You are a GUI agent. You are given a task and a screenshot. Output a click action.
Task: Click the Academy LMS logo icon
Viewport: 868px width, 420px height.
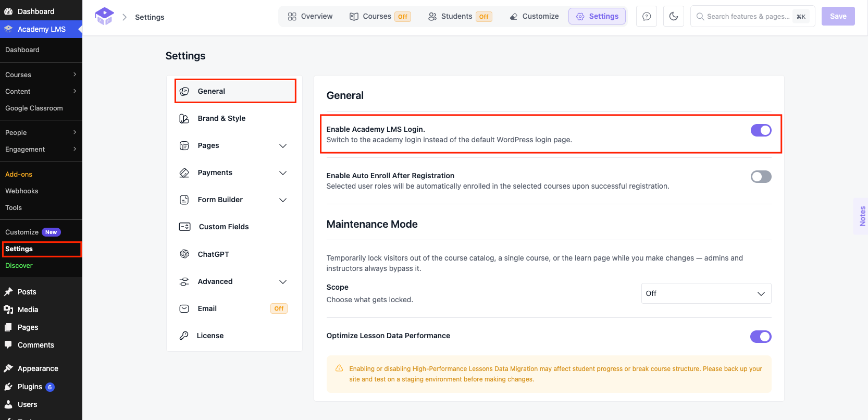[x=104, y=16]
